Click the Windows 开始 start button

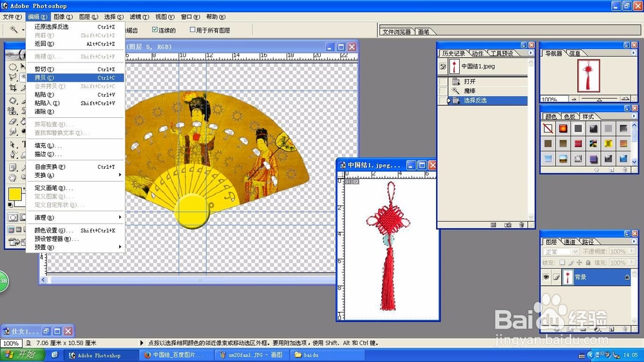[22, 355]
